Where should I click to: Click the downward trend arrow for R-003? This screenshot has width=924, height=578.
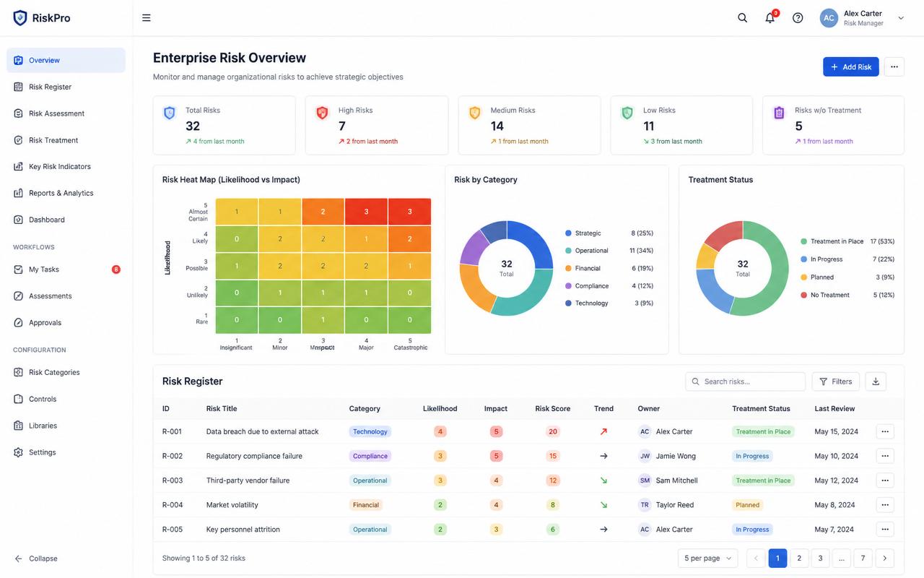coord(603,480)
